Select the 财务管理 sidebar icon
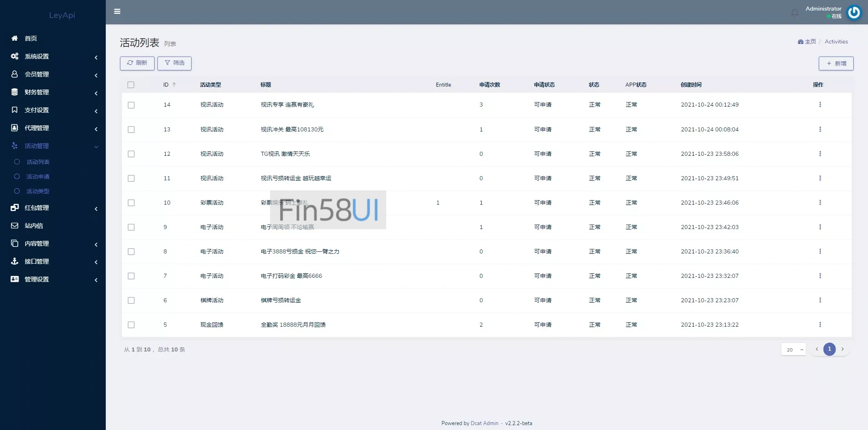Viewport: 868px width, 430px height. coord(15,92)
